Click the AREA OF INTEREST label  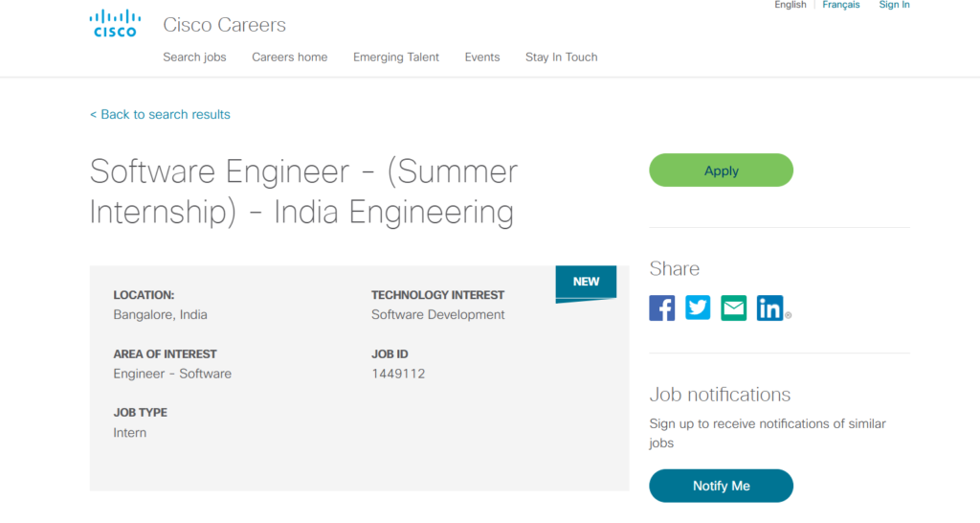(165, 354)
